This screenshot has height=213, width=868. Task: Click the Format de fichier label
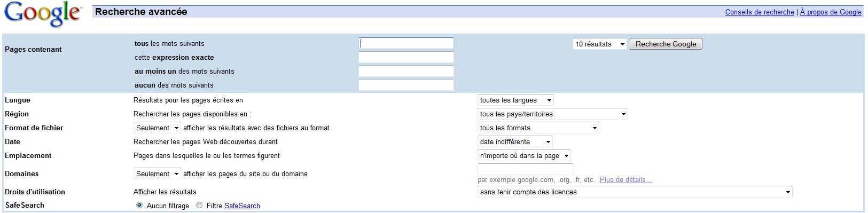34,128
